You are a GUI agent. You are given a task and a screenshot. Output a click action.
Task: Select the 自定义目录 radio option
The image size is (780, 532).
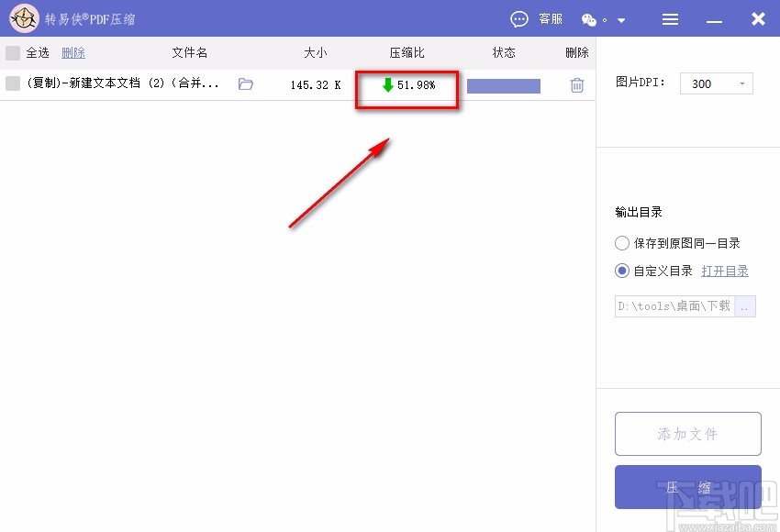point(621,270)
